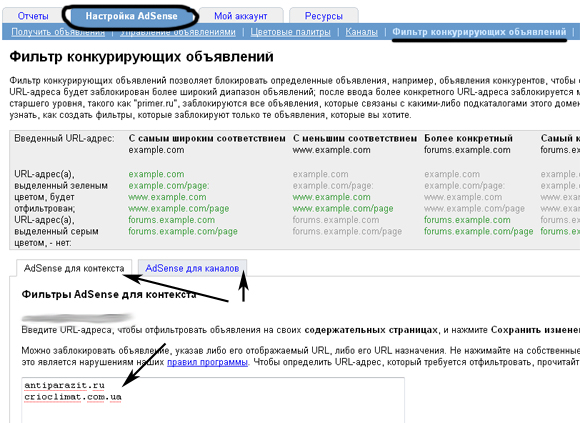Viewport: 580px width, 423px height.
Task: Click the column header С меньшим соответствием
Action: (x=355, y=138)
